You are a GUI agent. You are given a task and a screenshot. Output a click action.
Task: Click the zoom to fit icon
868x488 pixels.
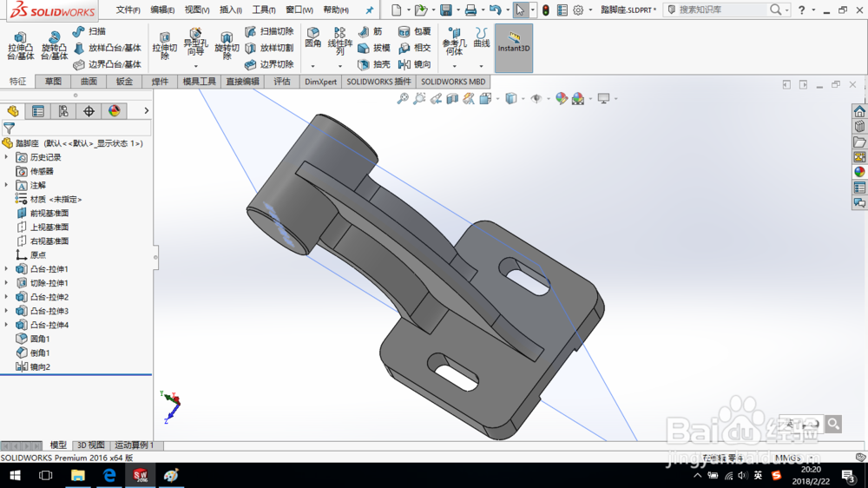403,99
